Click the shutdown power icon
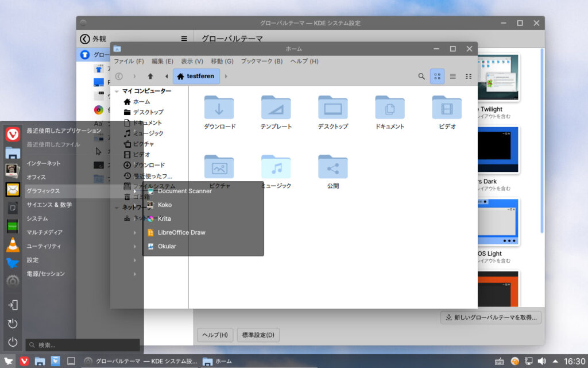 tap(13, 342)
